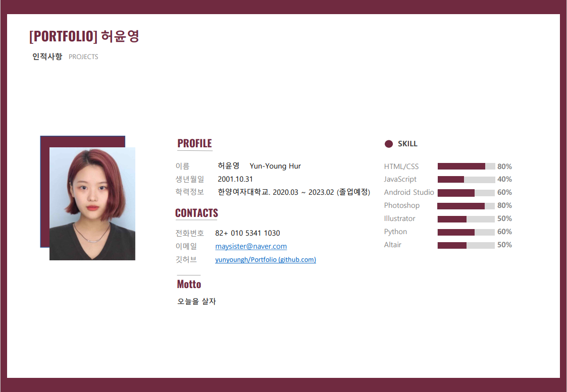The image size is (567, 392).
Task: Click the 40% value next to JavaScript
Action: [504, 179]
